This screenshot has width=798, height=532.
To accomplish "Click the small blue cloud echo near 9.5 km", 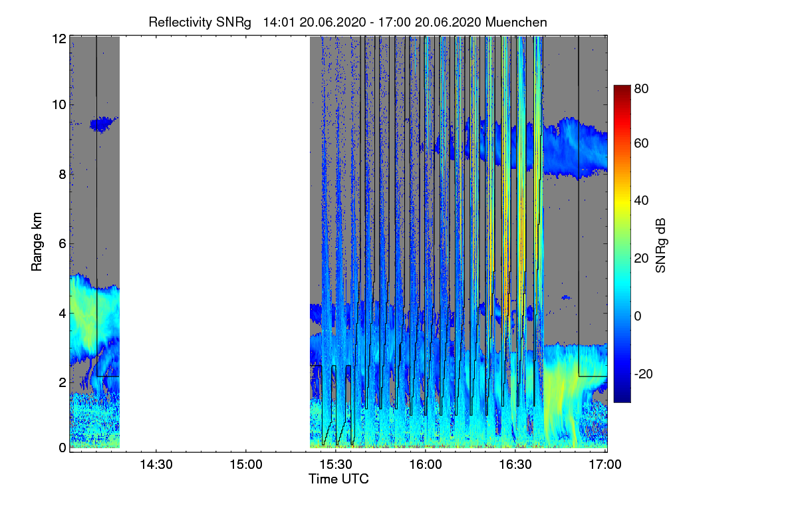I will (x=102, y=124).
